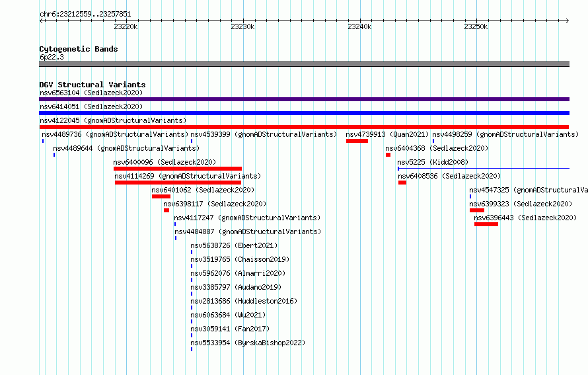Select the gray 6p22.3 cytogenetic band
Viewport: 588px width, 375px height.
(x=304, y=64)
